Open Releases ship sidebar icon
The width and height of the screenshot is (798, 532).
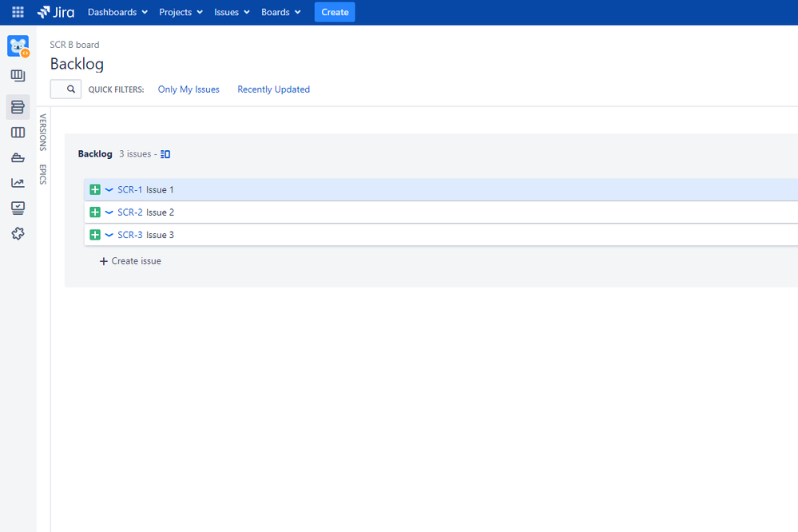[18, 158]
